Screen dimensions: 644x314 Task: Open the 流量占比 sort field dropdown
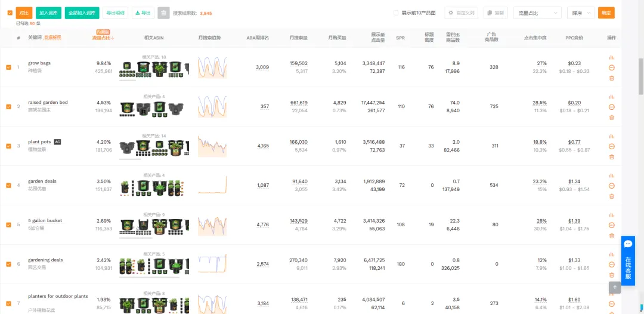click(x=538, y=13)
